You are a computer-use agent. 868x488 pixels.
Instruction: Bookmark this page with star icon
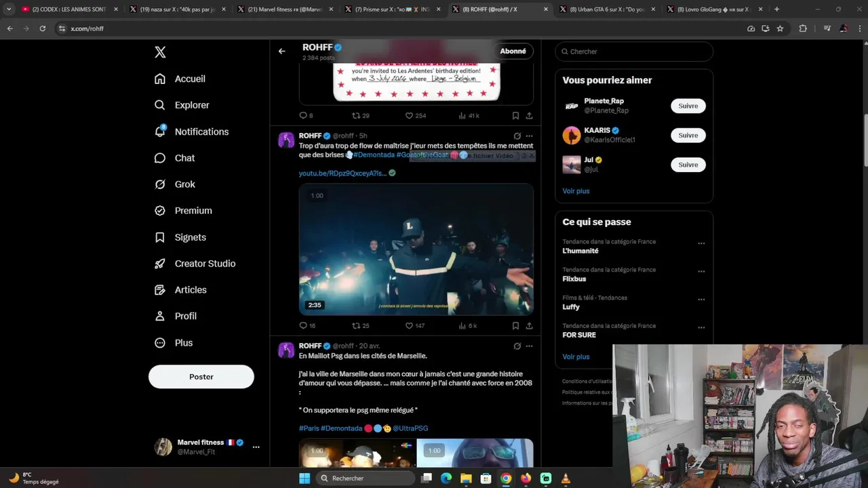click(x=780, y=28)
